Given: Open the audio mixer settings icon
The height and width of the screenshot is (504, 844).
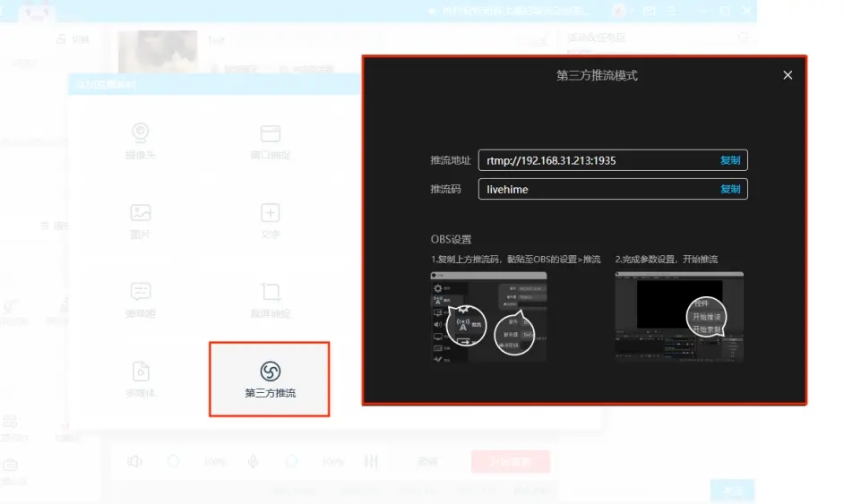Looking at the screenshot, I should [x=371, y=462].
